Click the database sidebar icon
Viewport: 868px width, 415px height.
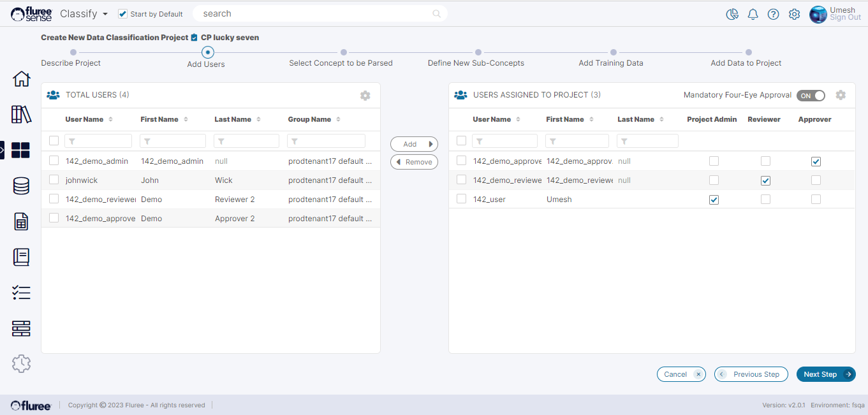(21, 186)
